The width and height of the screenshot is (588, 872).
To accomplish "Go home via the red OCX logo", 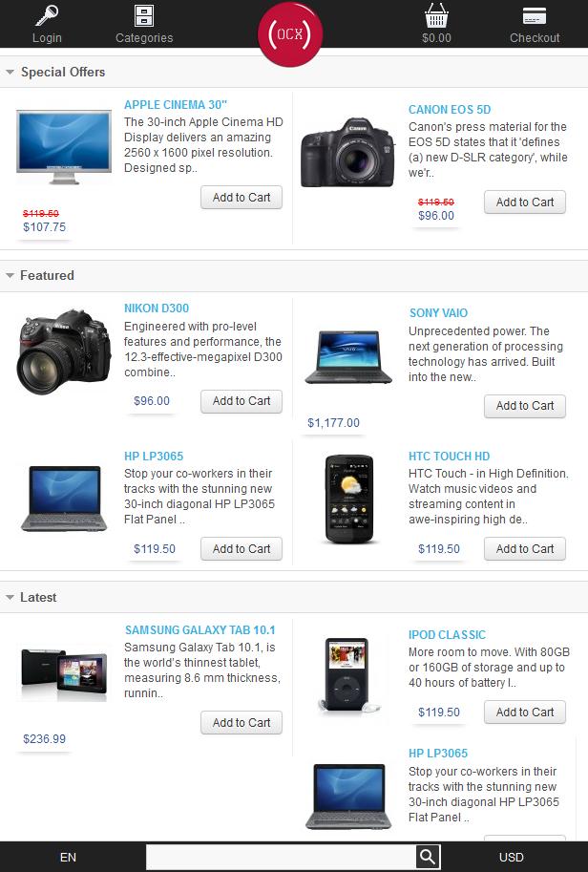I will pyautogui.click(x=290, y=34).
